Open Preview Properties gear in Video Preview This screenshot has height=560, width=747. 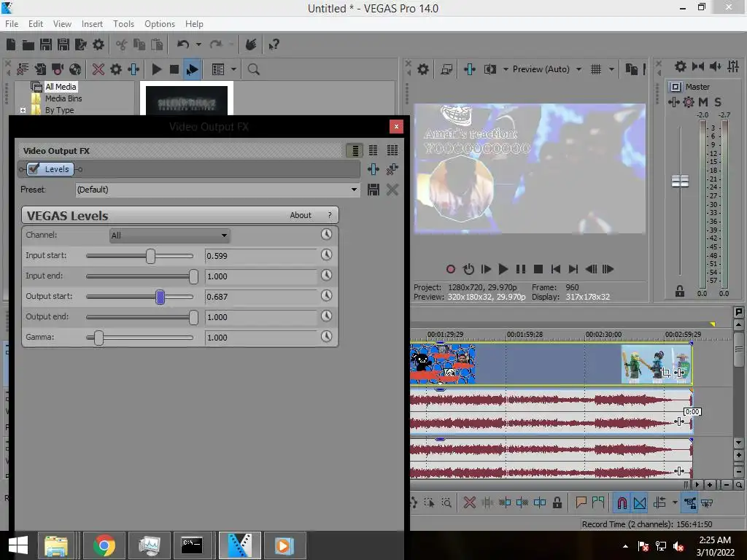pos(422,69)
